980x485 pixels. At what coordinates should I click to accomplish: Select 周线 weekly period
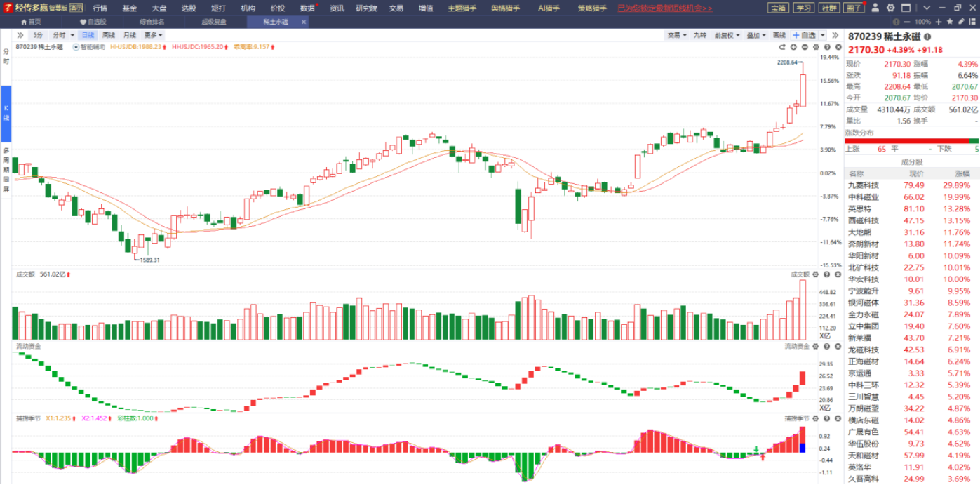tap(109, 35)
